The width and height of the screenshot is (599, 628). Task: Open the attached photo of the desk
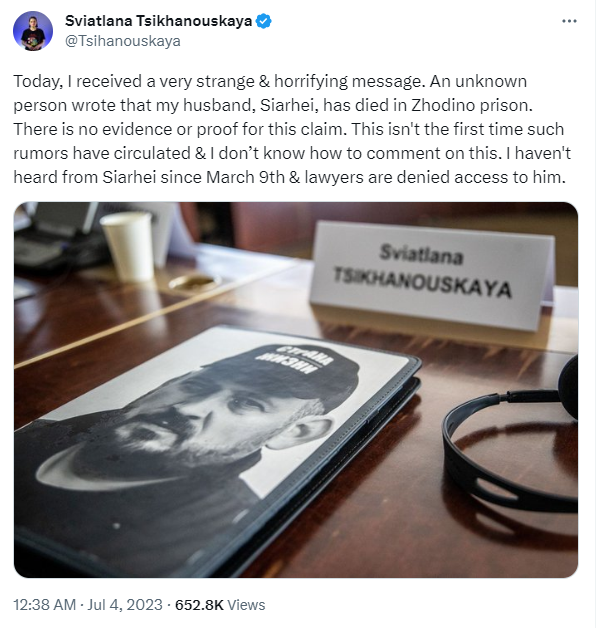pyautogui.click(x=296, y=390)
